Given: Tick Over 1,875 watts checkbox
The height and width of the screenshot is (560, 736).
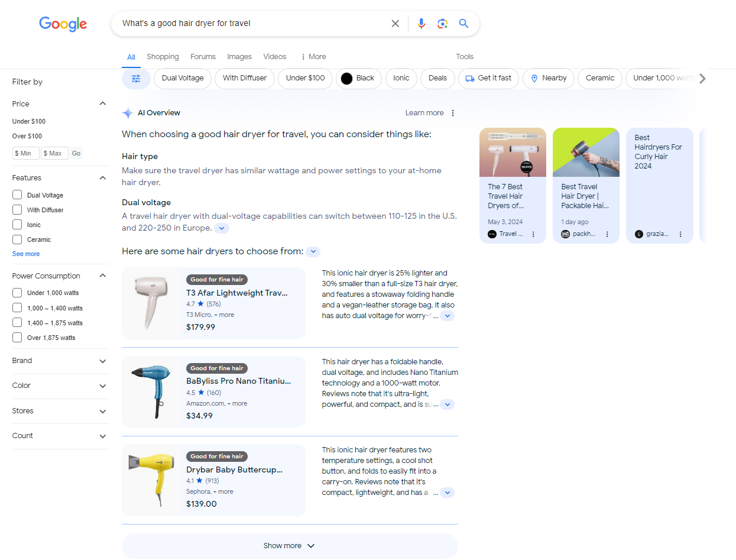Looking at the screenshot, I should [x=17, y=338].
